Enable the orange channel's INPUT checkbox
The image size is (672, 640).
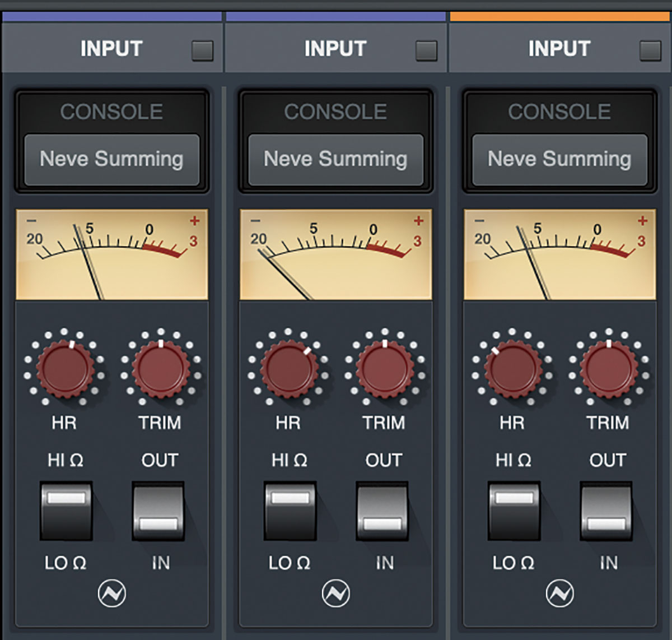(650, 50)
